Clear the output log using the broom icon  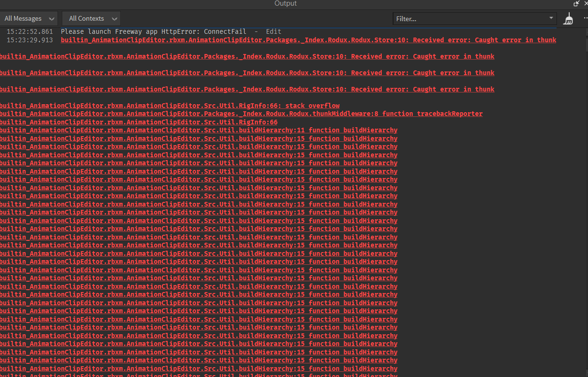(x=568, y=18)
